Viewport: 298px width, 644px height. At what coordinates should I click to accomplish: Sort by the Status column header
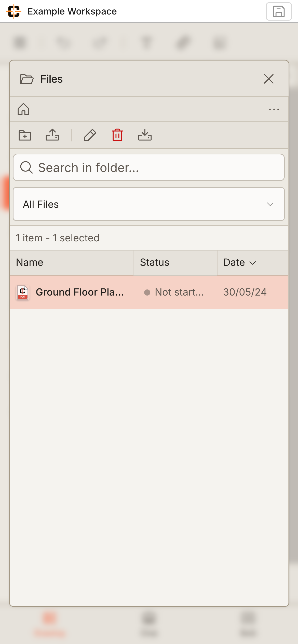[x=175, y=262]
